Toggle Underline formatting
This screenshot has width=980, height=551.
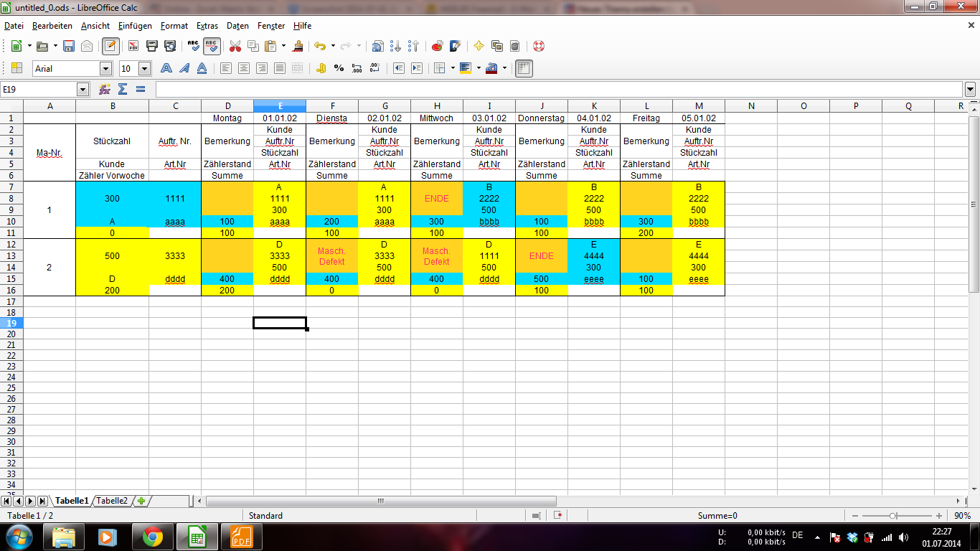tap(202, 68)
